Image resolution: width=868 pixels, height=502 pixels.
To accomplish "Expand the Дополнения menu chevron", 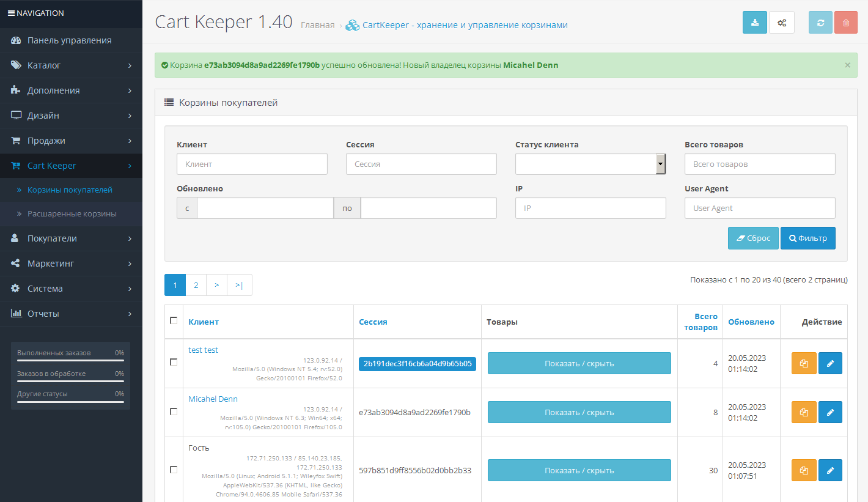I will click(x=130, y=90).
